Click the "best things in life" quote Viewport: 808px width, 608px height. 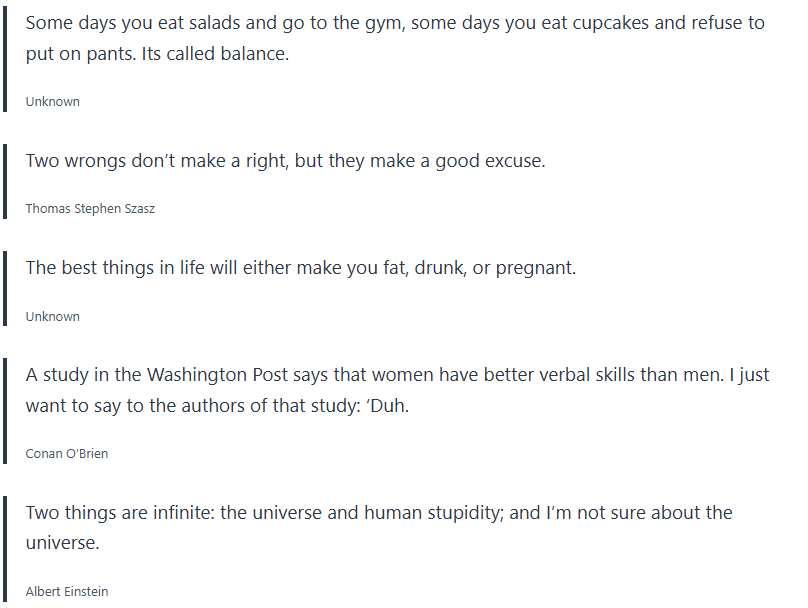click(300, 268)
